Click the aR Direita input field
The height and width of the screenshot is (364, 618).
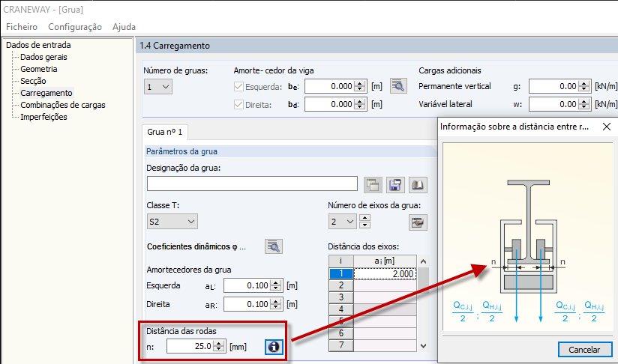(x=247, y=304)
